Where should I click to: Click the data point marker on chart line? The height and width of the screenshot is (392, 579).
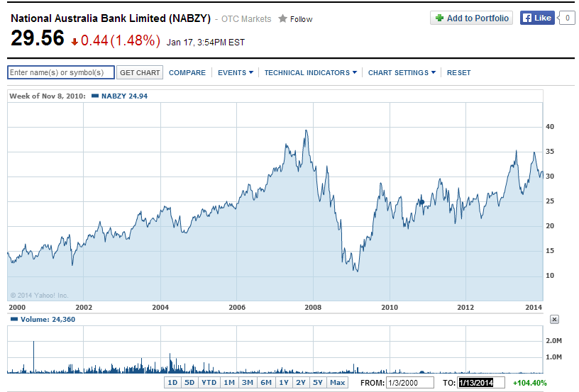coord(421,202)
